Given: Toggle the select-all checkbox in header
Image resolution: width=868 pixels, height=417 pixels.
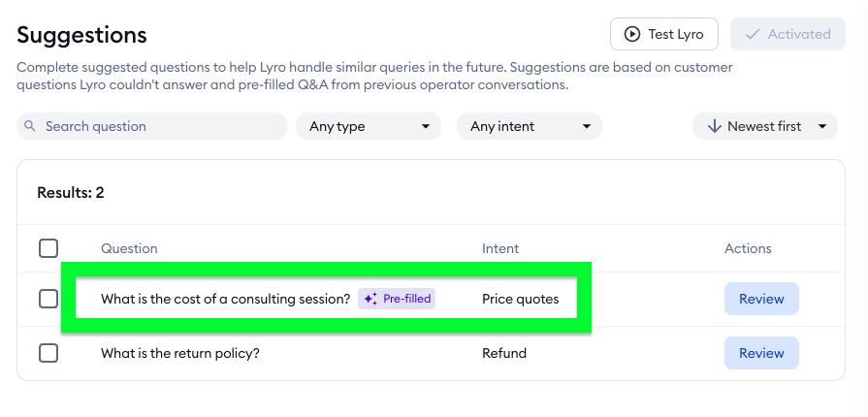Looking at the screenshot, I should coord(48,248).
